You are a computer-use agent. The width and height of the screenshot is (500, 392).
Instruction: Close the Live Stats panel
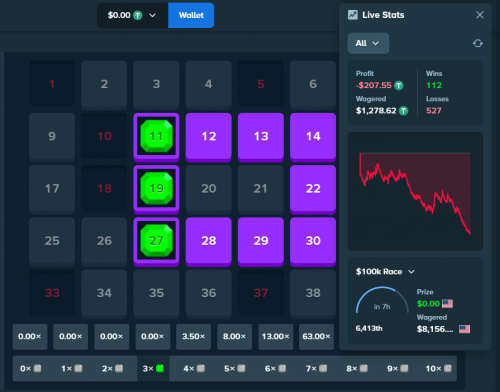coord(480,15)
